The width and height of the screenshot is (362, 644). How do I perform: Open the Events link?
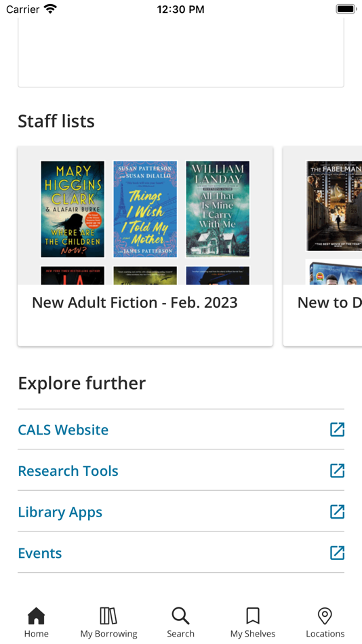pos(40,553)
